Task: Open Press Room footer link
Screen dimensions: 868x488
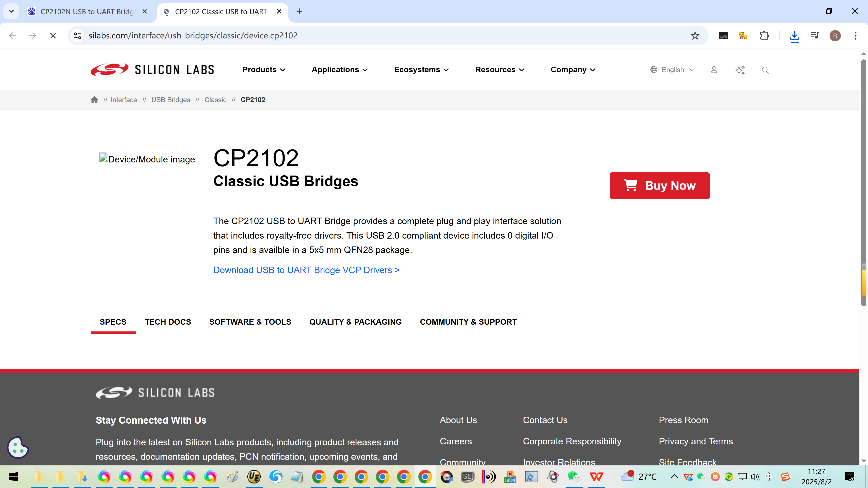Action: coord(684,420)
